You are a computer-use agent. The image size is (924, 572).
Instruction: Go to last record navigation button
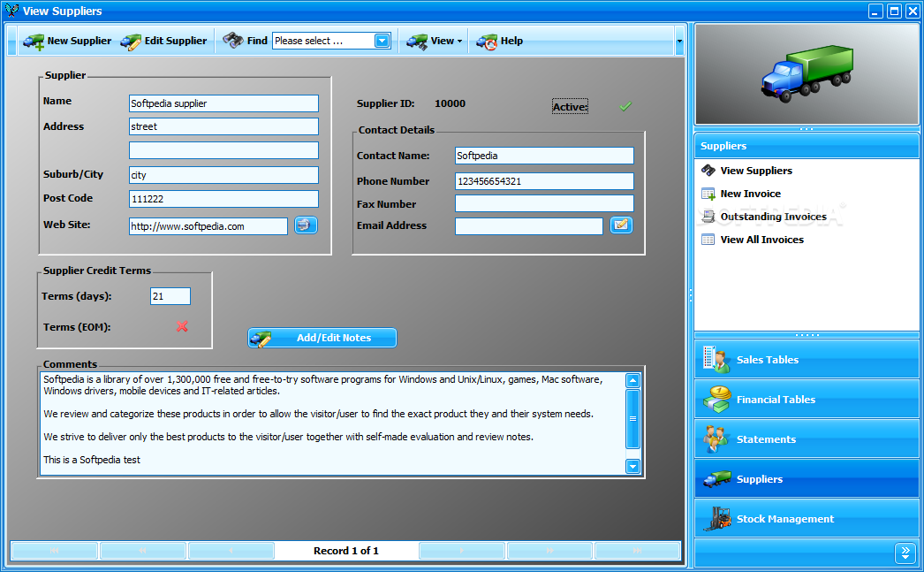click(x=637, y=550)
